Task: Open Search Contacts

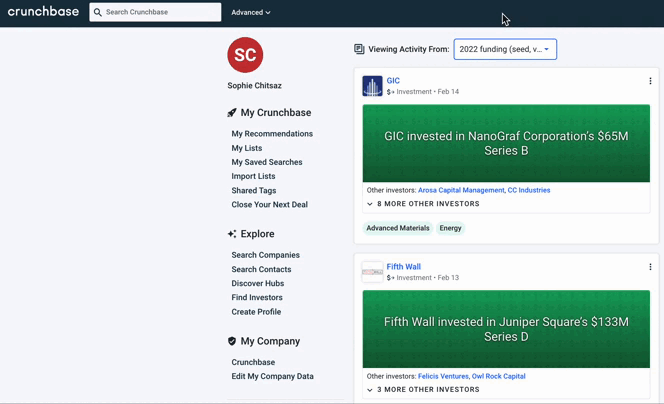Action: coord(261,269)
